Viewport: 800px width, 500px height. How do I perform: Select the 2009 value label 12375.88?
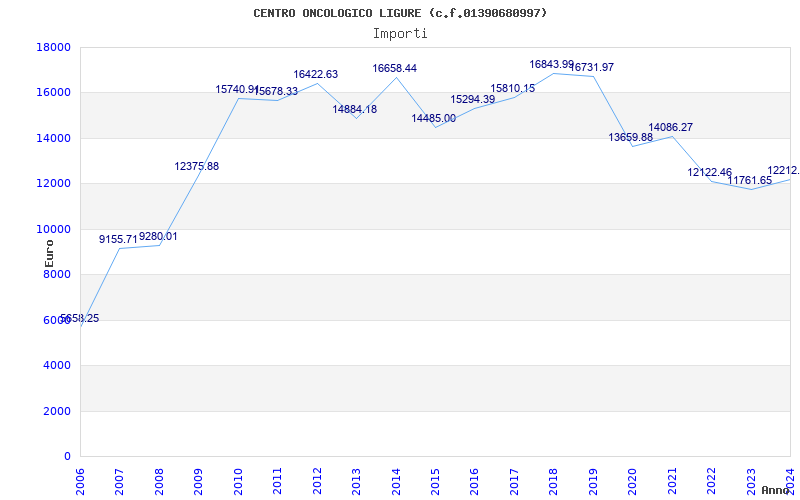click(x=196, y=167)
